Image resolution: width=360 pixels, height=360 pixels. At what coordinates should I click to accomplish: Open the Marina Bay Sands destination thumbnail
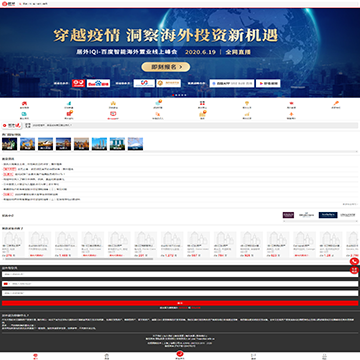click(117, 144)
